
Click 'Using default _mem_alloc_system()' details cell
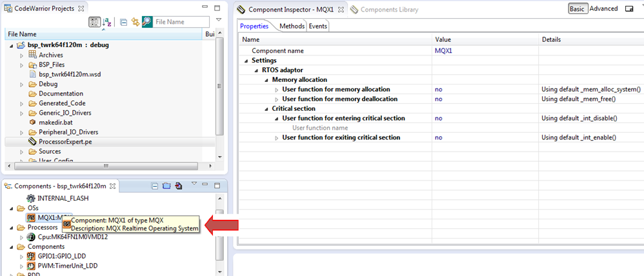pyautogui.click(x=591, y=89)
